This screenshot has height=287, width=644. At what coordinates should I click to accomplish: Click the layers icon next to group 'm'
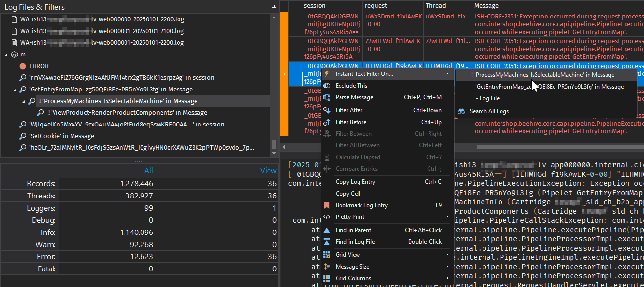tap(14, 54)
